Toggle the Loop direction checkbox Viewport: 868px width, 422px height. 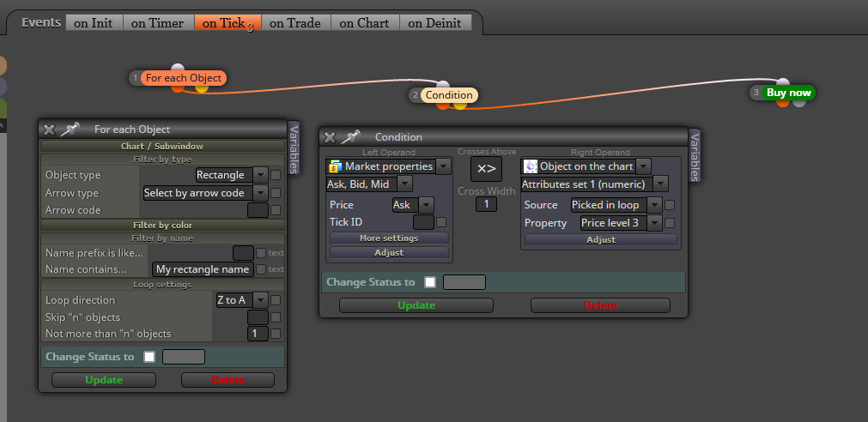276,300
